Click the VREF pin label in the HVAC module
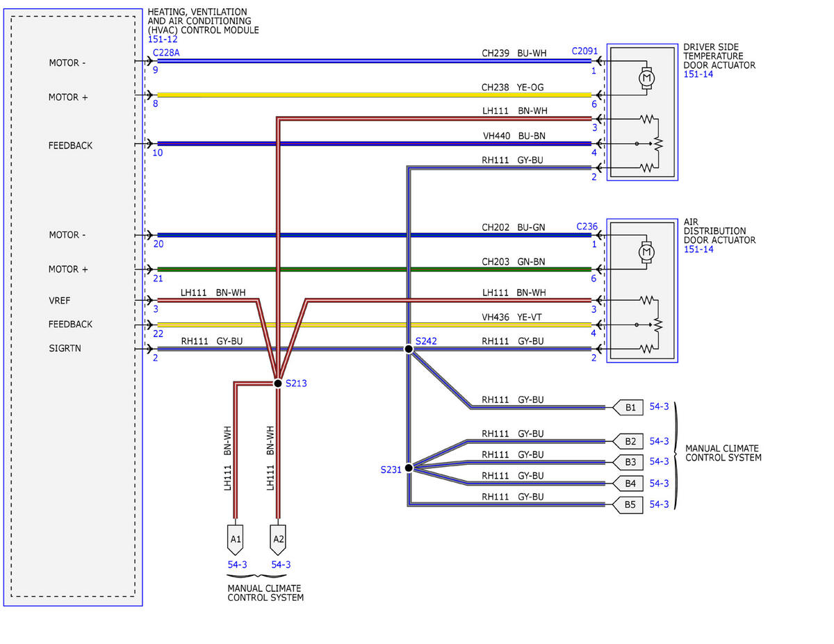Image resolution: width=834 pixels, height=644 pixels. (x=59, y=301)
